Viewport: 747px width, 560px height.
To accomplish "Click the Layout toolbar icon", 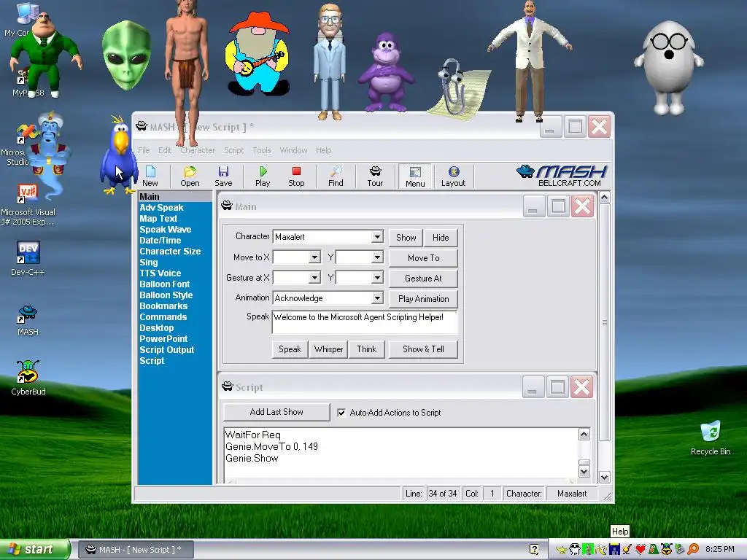I will (453, 176).
